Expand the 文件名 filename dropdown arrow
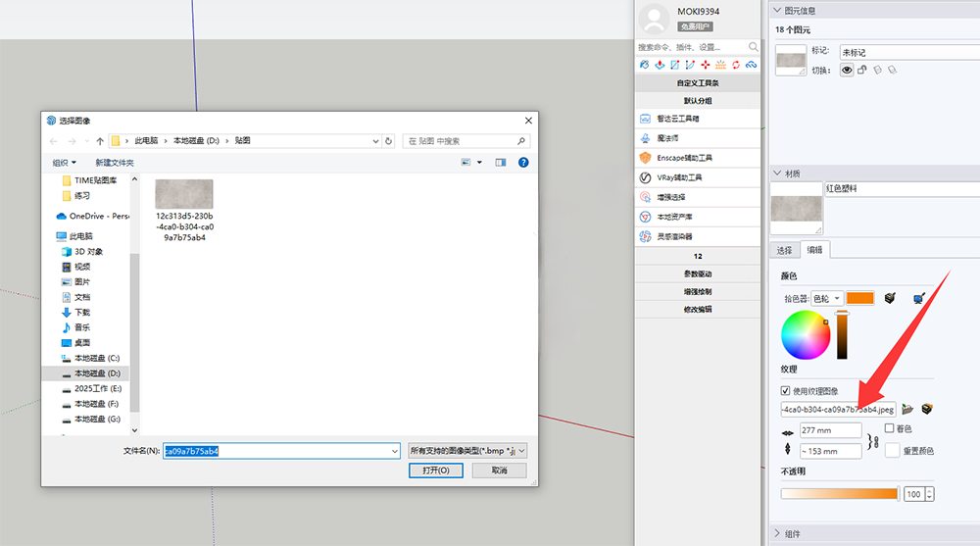Image resolution: width=980 pixels, height=546 pixels. point(394,451)
